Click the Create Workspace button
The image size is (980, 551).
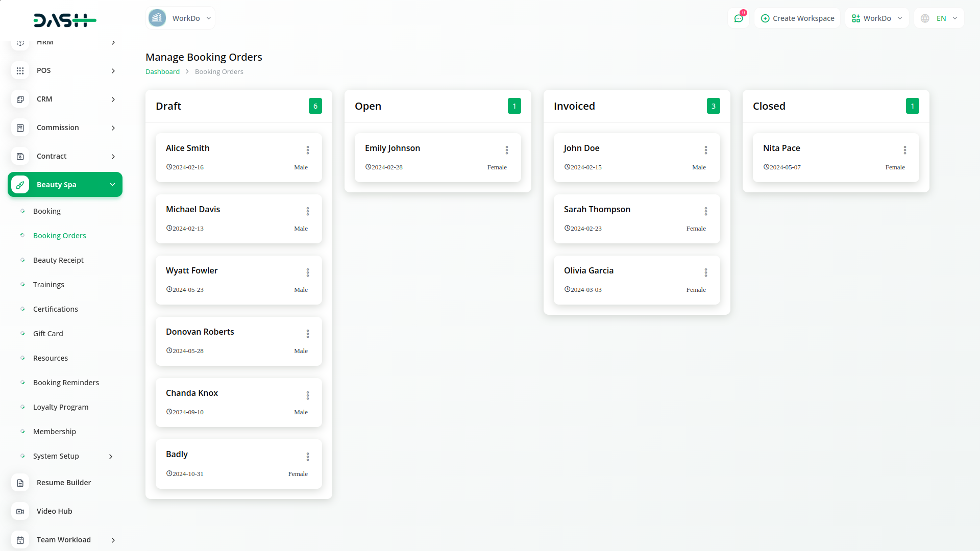797,18
